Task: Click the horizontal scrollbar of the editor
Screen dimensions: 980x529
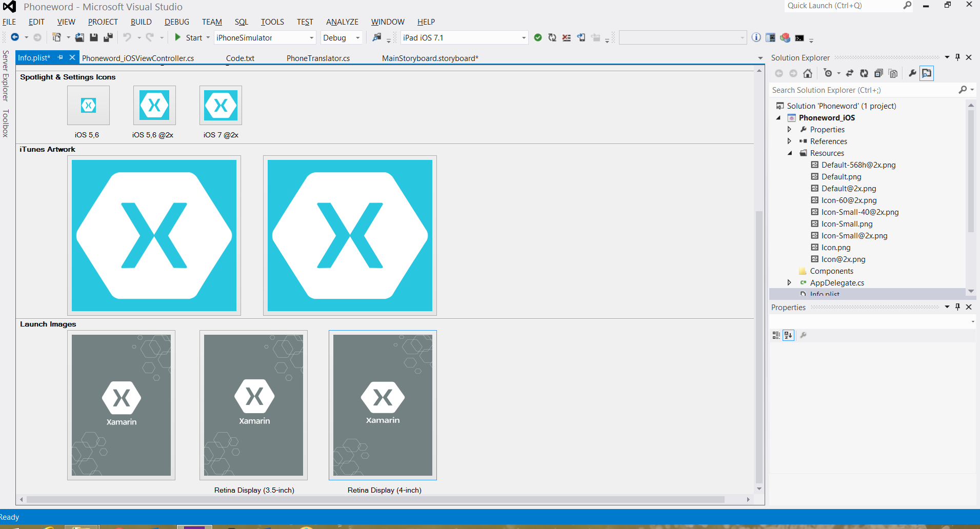Action: [x=374, y=499]
